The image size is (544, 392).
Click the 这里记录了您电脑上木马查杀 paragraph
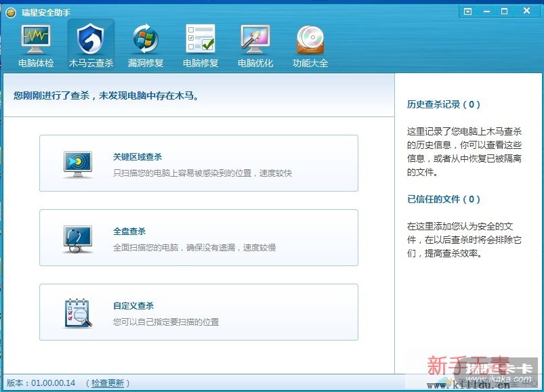pyautogui.click(x=464, y=152)
